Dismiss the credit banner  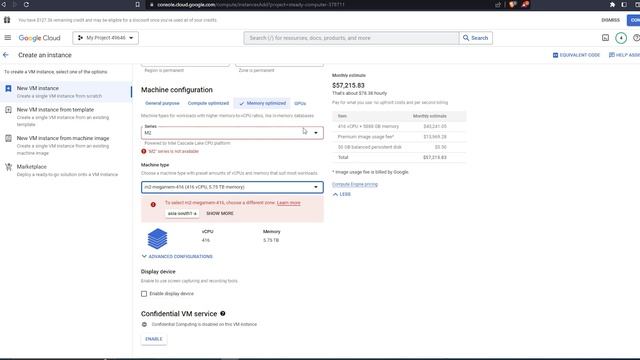[610, 20]
